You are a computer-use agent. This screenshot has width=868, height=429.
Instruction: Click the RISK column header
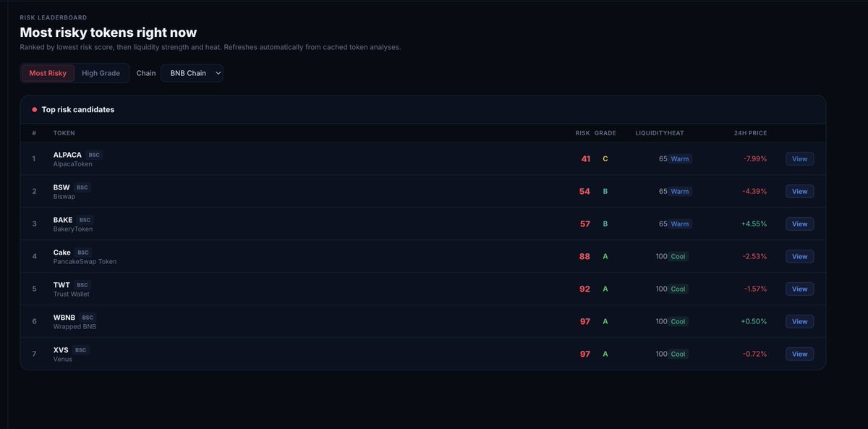coord(583,133)
